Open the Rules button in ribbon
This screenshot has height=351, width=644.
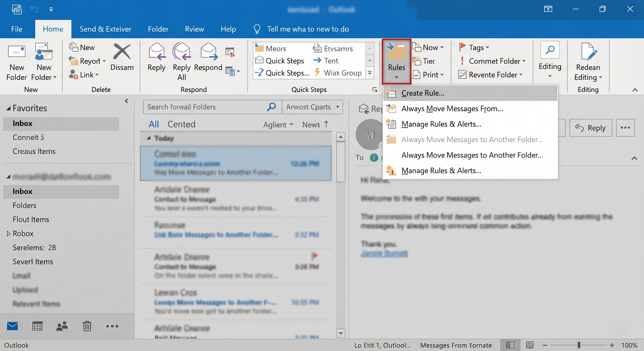397,61
